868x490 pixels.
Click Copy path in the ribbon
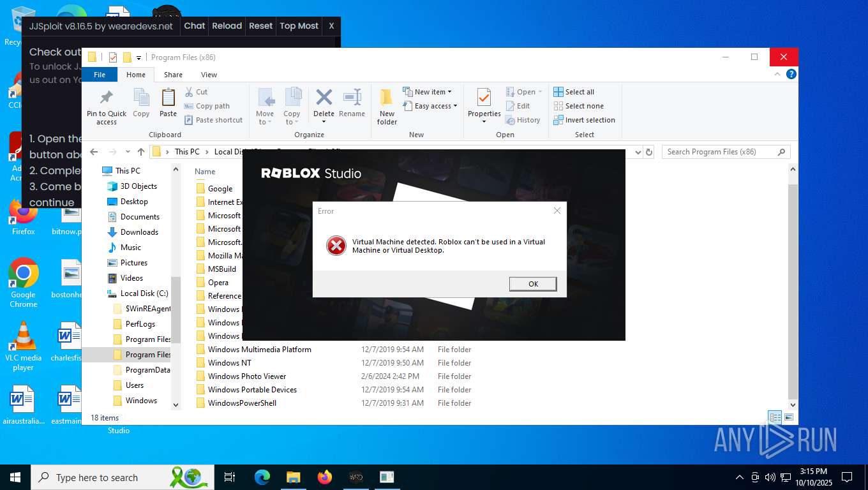click(x=207, y=106)
